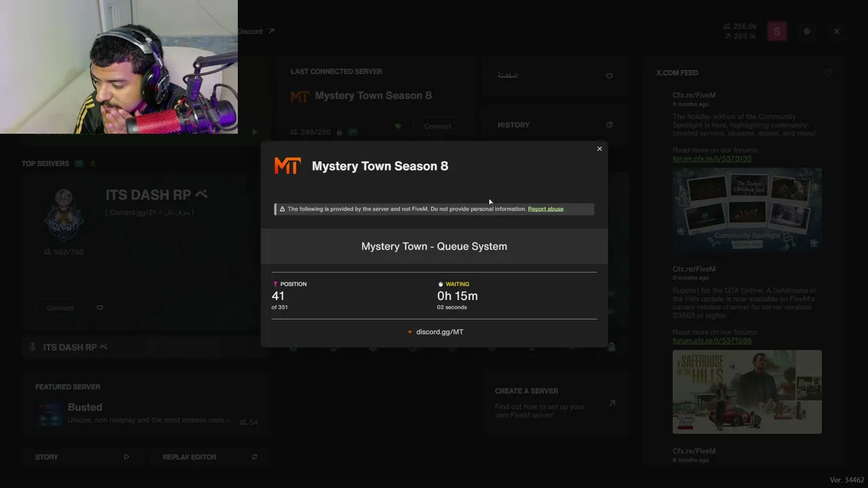Click the external arrow icon on Create a Server
Viewport: 868px width, 488px height.
click(612, 403)
